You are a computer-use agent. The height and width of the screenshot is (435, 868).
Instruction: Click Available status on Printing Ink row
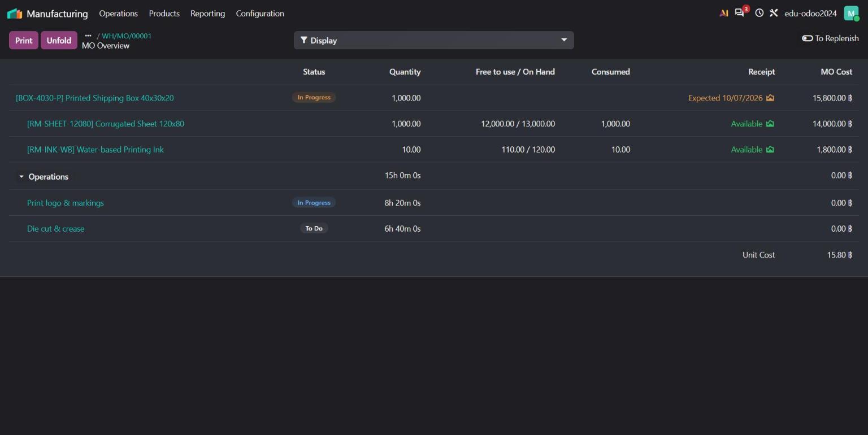click(747, 150)
